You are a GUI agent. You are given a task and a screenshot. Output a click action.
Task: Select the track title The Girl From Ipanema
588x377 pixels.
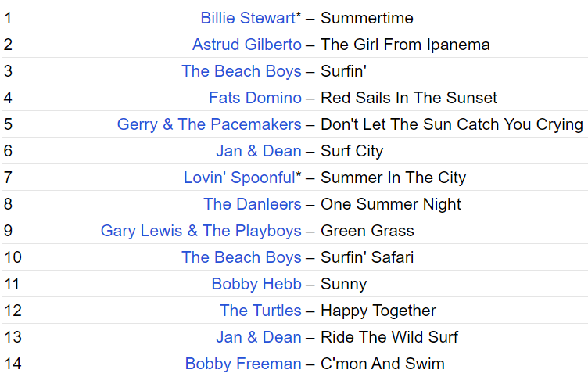click(x=405, y=45)
